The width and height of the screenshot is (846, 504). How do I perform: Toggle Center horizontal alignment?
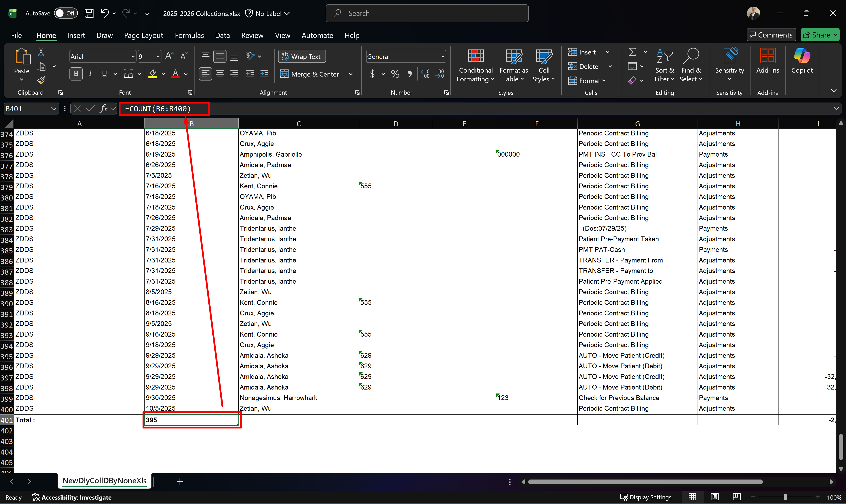220,74
